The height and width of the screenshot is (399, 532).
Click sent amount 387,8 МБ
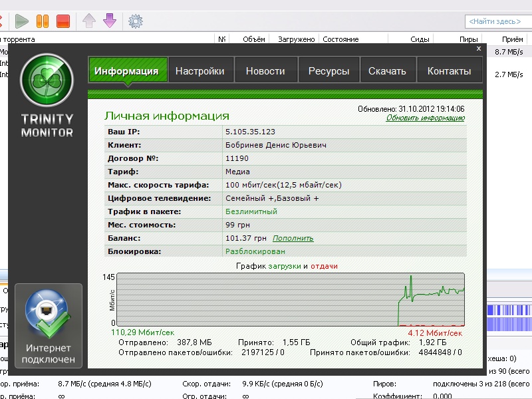click(x=194, y=342)
